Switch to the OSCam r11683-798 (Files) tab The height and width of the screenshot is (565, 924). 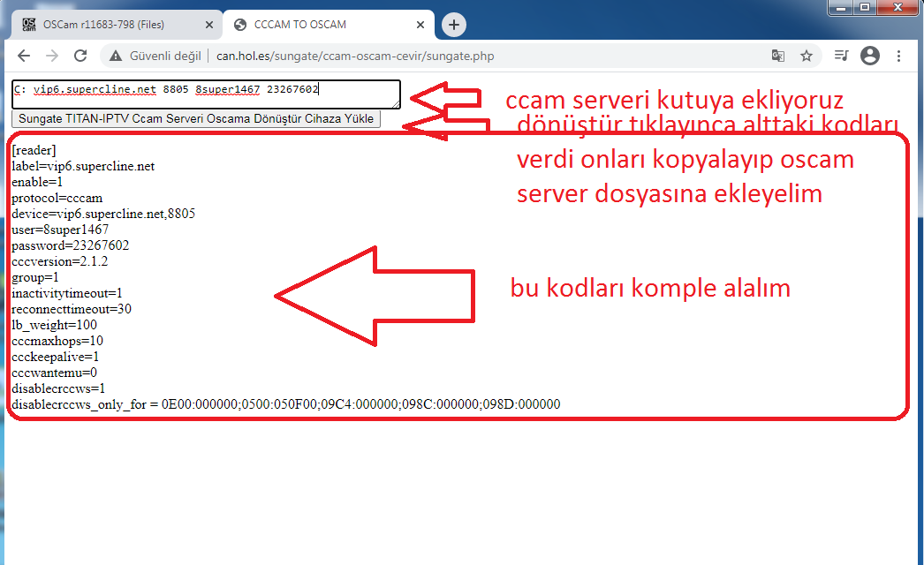point(115,24)
